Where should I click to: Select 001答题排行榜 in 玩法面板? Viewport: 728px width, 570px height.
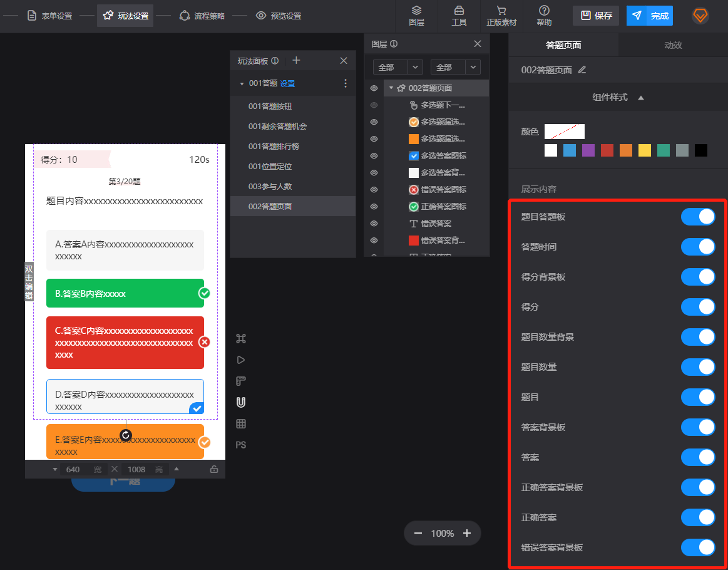(x=293, y=147)
